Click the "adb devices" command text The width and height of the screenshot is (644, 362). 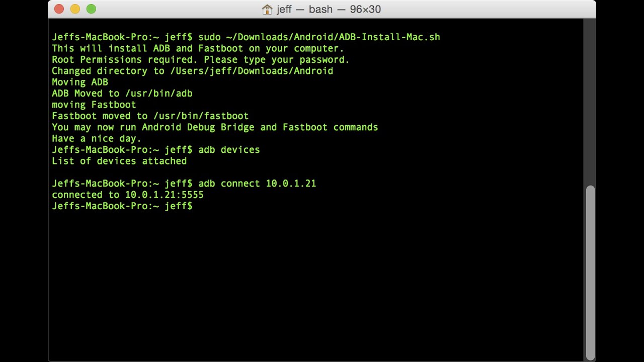click(229, 150)
